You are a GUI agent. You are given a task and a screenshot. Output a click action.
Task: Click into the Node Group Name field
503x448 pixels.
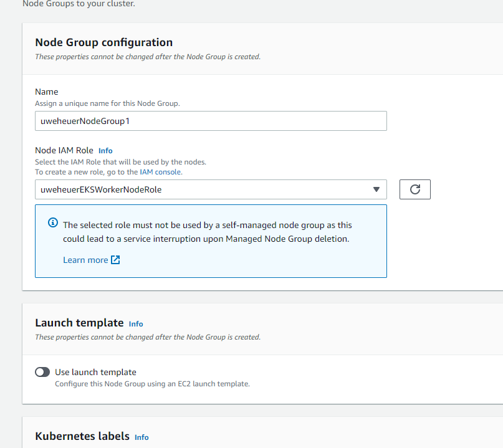211,121
